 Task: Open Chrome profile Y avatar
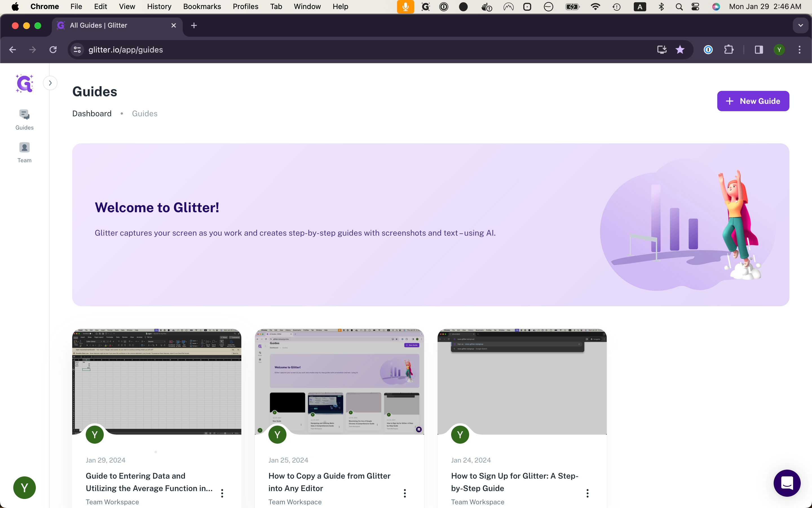(779, 50)
